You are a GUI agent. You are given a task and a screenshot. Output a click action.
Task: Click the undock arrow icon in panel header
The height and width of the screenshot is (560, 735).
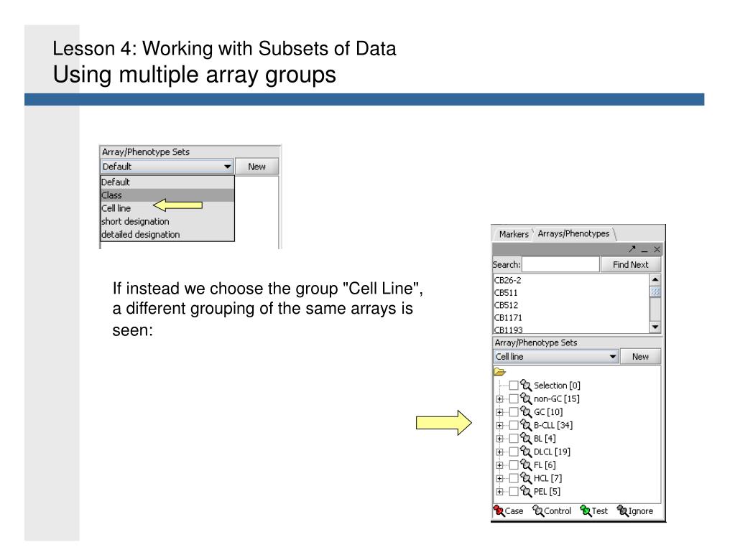[632, 249]
